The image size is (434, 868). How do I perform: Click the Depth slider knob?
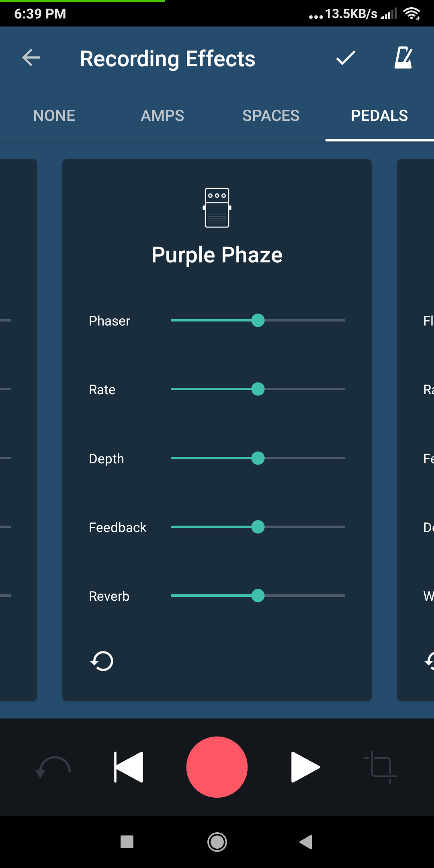(x=258, y=458)
